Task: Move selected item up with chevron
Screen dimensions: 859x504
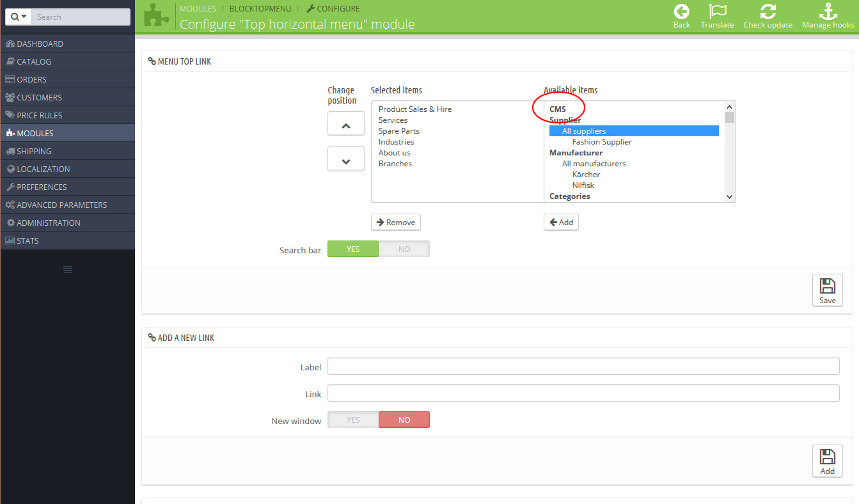Action: pyautogui.click(x=346, y=123)
